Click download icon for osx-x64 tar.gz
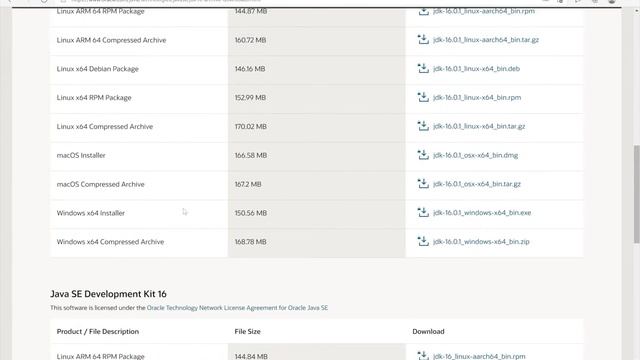 423,184
